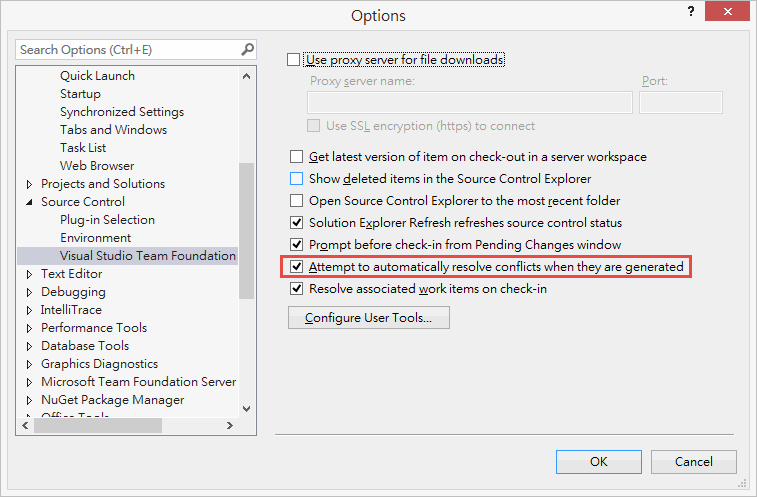
Task: Select the Environment item under Source Control
Action: click(x=96, y=238)
